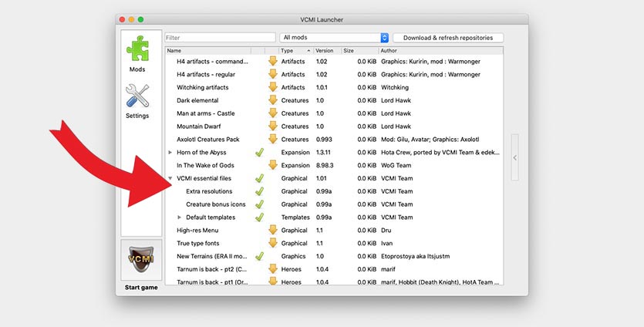The height and width of the screenshot is (327, 644).
Task: Collapse the VCMI essential files tree
Action: click(170, 178)
